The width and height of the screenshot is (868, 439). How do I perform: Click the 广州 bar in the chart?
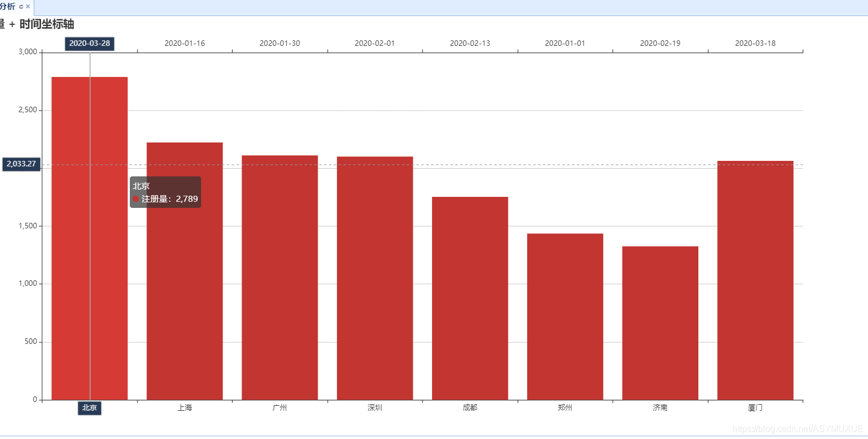(280, 278)
